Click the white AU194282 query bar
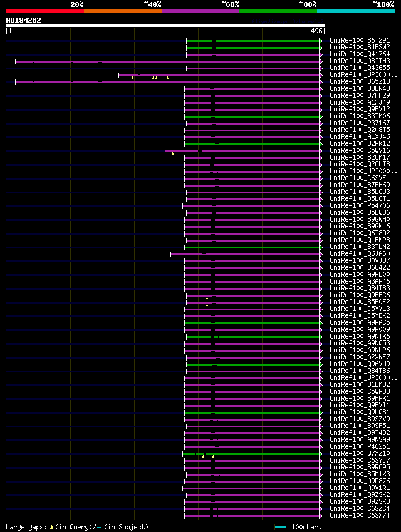This screenshot has width=401, height=532. click(165, 26)
